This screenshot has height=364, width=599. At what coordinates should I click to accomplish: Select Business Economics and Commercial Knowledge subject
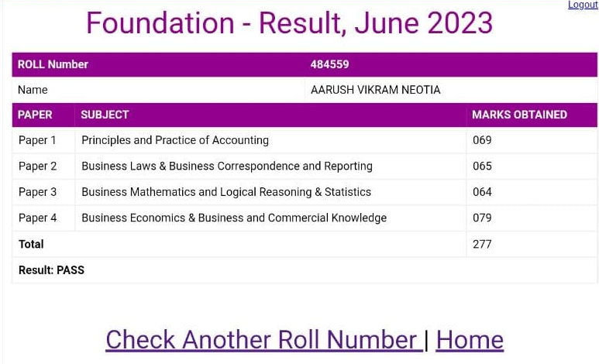coord(234,218)
